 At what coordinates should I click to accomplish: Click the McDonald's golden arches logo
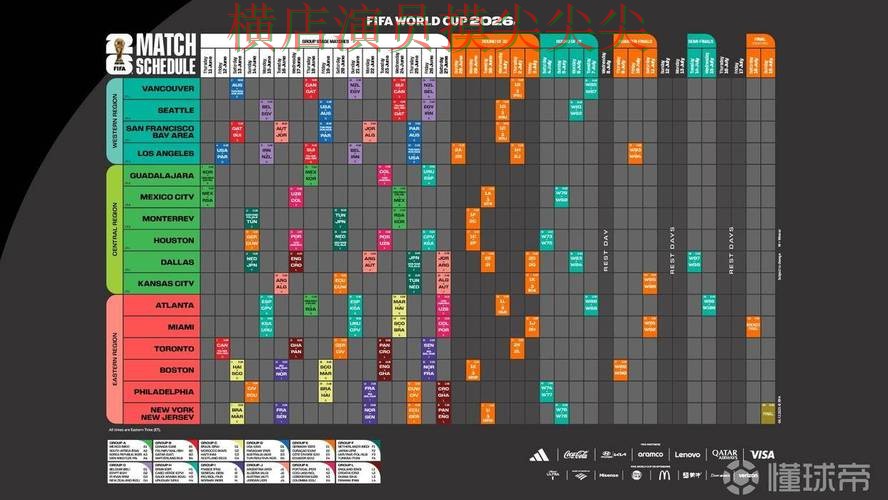[x=662, y=476]
